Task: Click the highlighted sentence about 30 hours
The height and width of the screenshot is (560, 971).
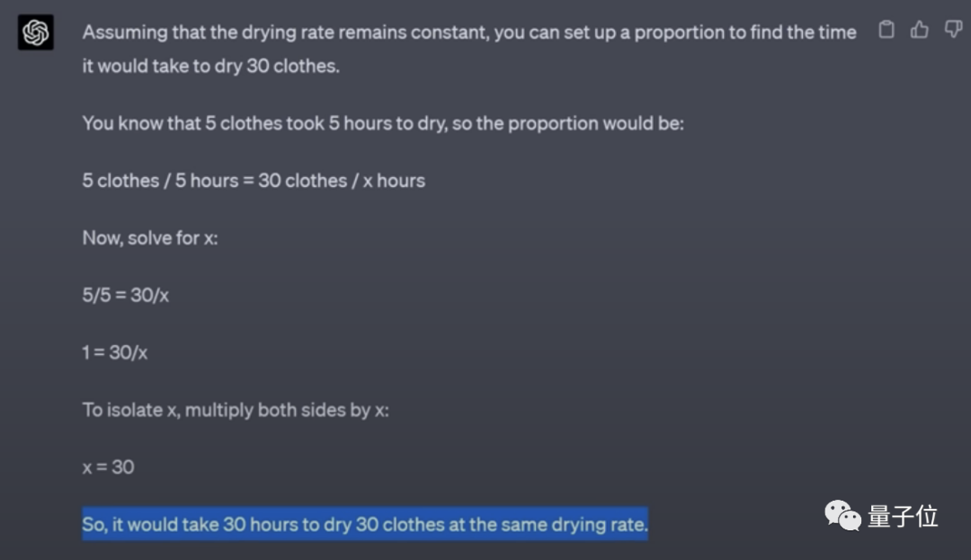Action: pyautogui.click(x=364, y=524)
